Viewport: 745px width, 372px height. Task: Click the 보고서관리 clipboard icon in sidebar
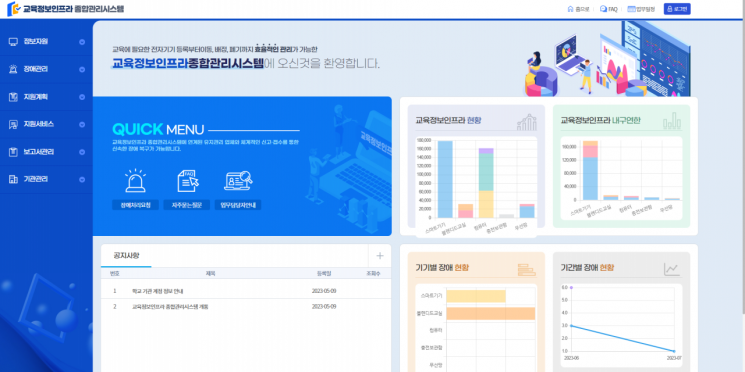click(x=13, y=152)
